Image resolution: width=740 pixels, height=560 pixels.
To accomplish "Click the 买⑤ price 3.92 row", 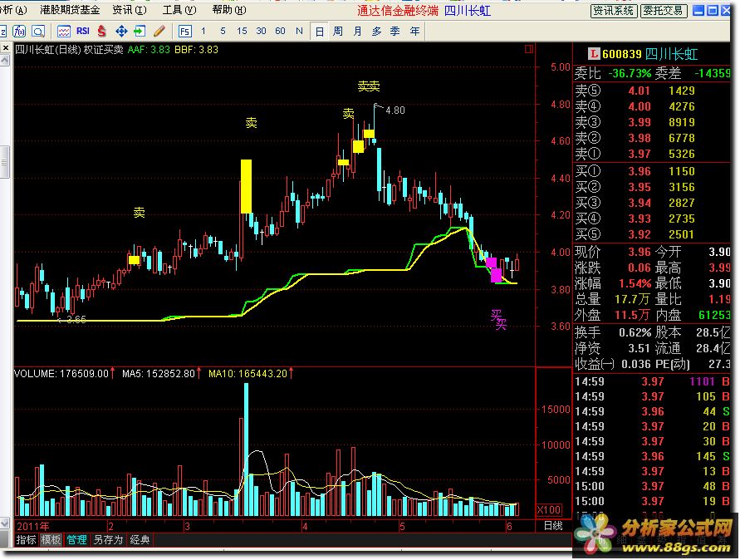I will tap(652, 234).
